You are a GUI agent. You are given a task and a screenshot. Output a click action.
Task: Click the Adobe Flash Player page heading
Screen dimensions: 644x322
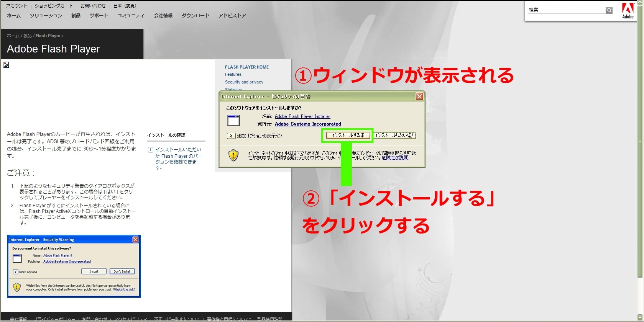coord(53,49)
